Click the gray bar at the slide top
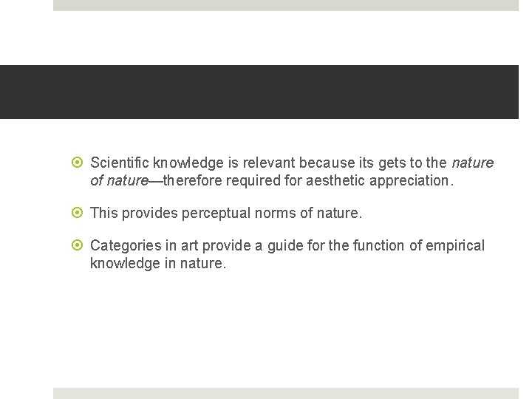The height and width of the screenshot is (399, 532). click(285, 5)
